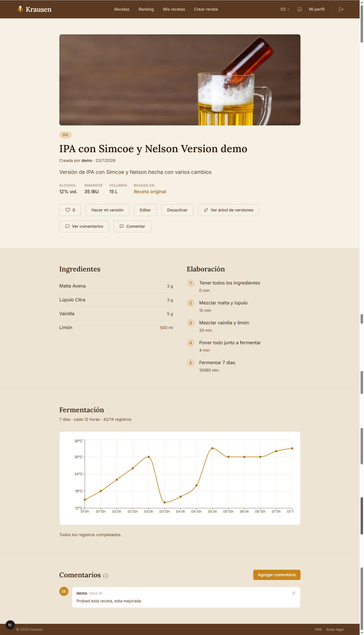This screenshot has width=364, height=635.
Task: Click the Next.js dev tools badge
Action: (x=10, y=625)
